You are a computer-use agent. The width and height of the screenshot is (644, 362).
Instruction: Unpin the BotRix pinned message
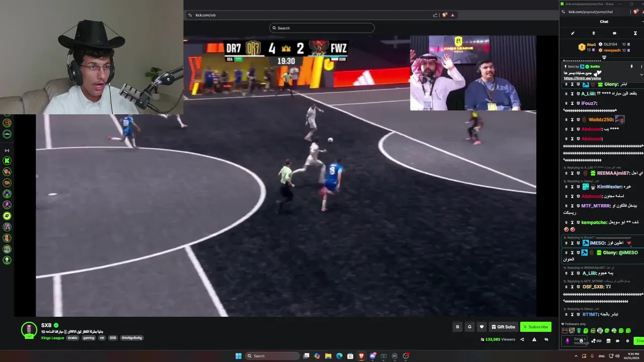coord(631,66)
